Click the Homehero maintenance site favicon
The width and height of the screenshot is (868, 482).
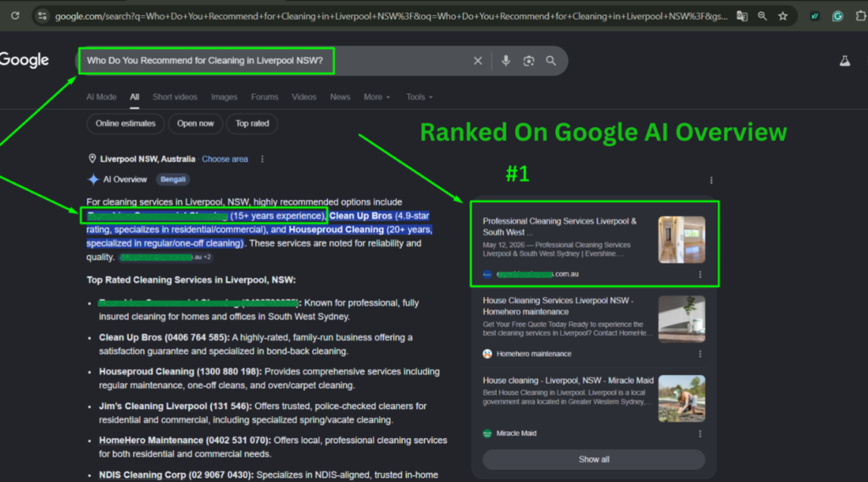(487, 353)
